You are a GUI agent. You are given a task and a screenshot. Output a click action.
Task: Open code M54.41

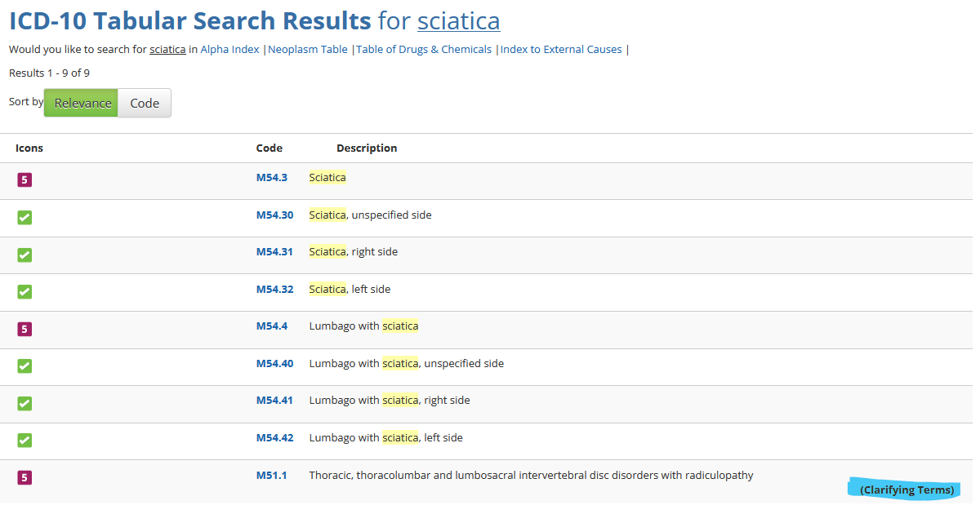[x=274, y=401]
